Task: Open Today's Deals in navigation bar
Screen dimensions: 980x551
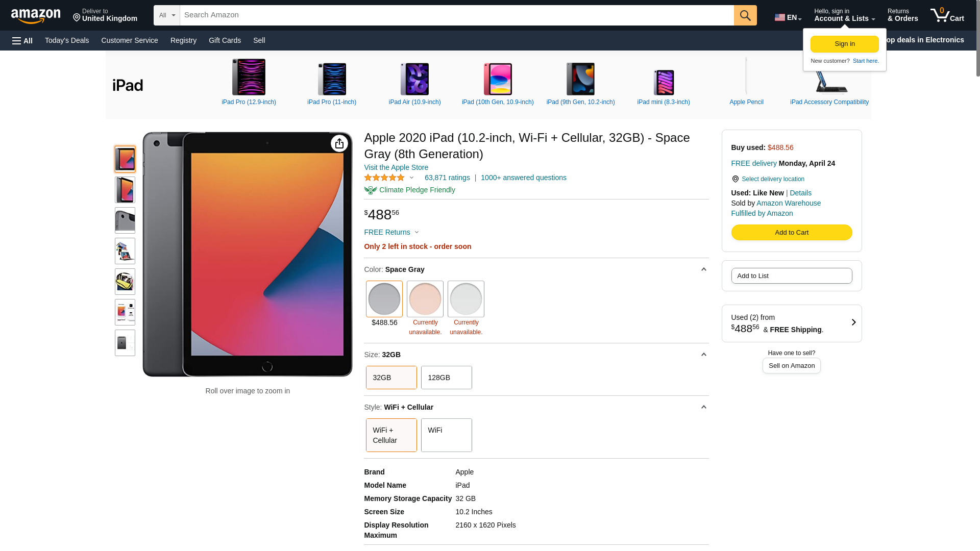Action: 67,40
